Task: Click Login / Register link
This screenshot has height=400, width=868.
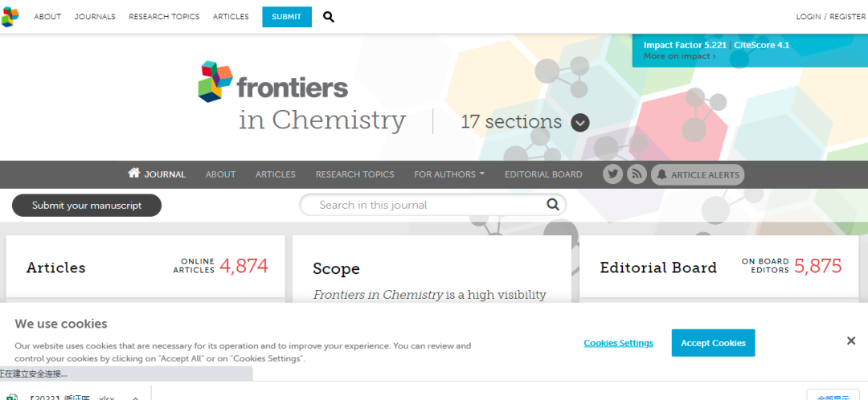Action: click(x=830, y=17)
